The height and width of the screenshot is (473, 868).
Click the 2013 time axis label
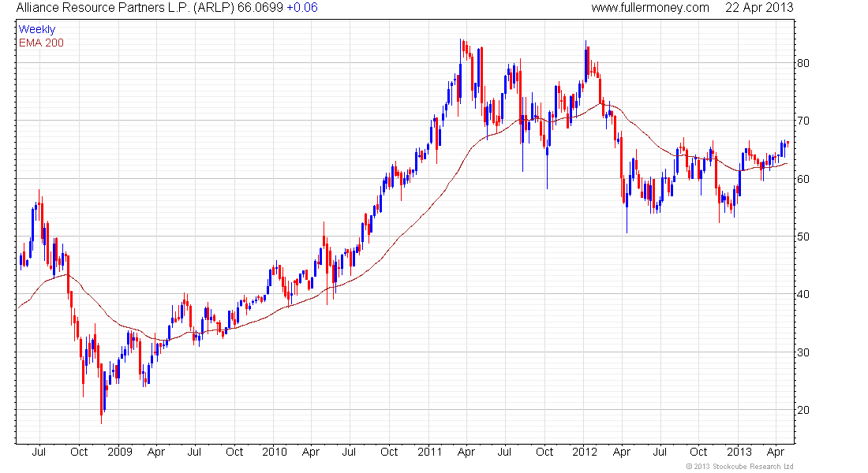(x=739, y=452)
